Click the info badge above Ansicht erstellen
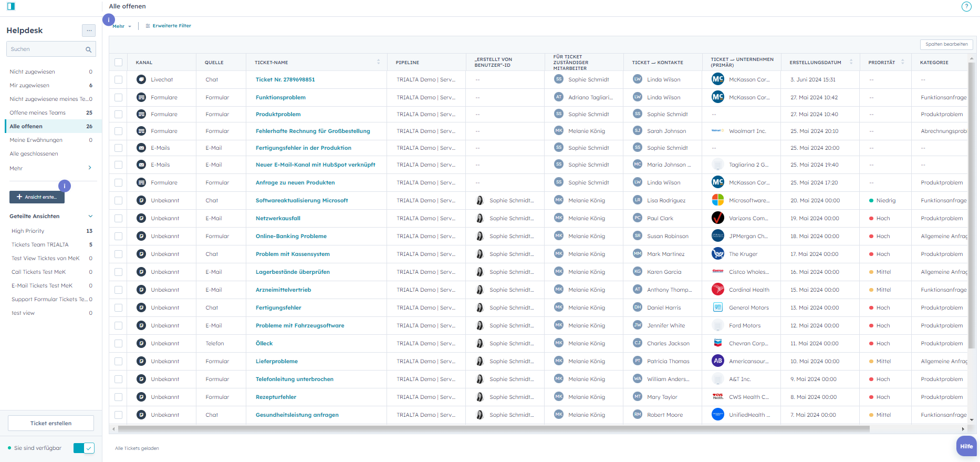Screen dimensions: 980x462 point(65,186)
